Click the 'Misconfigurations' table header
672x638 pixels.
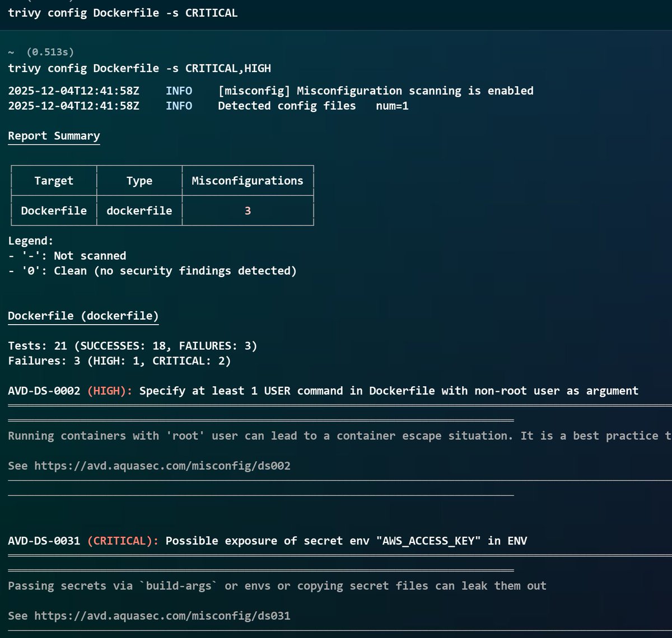click(x=248, y=181)
